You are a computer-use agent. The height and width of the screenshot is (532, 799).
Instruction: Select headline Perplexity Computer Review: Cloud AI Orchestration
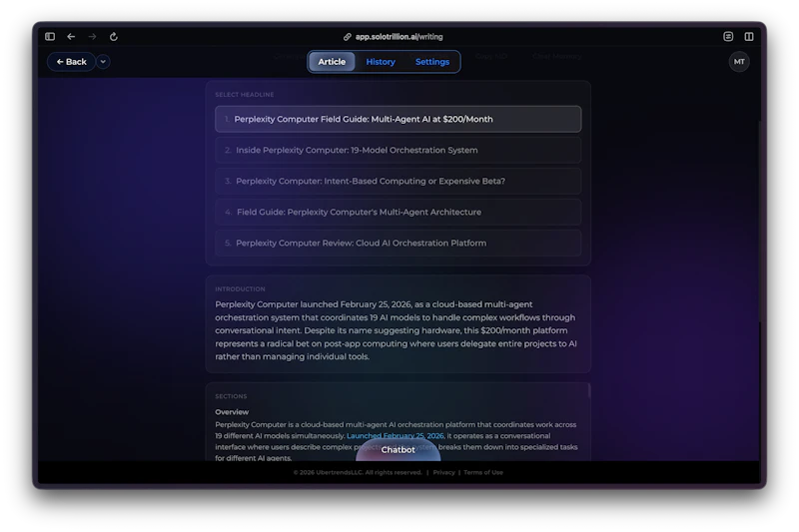(398, 244)
